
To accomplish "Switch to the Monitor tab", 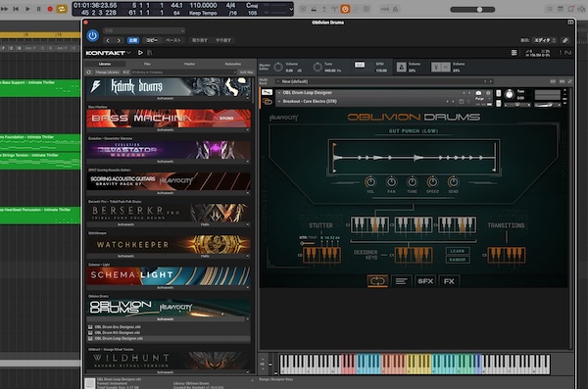I will pyautogui.click(x=190, y=64).
